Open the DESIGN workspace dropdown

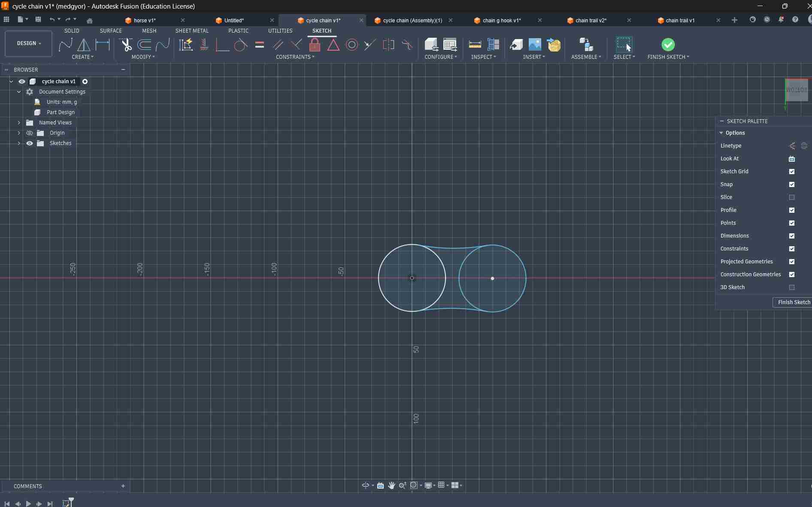pyautogui.click(x=29, y=43)
